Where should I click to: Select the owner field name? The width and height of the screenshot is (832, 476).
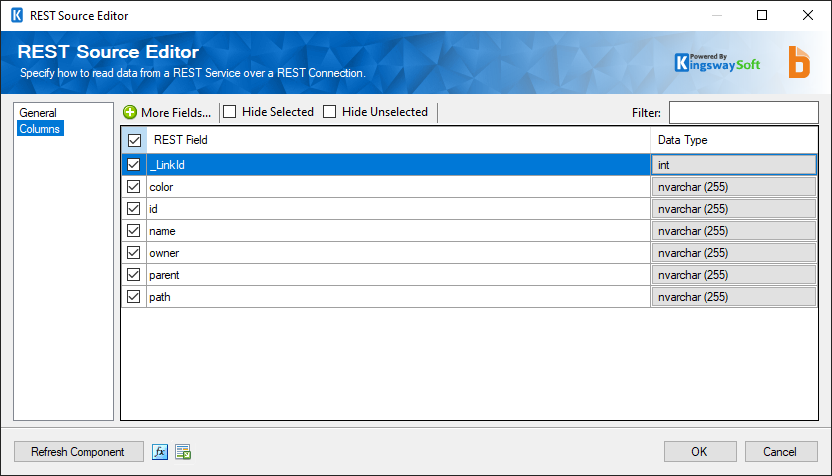pos(164,253)
